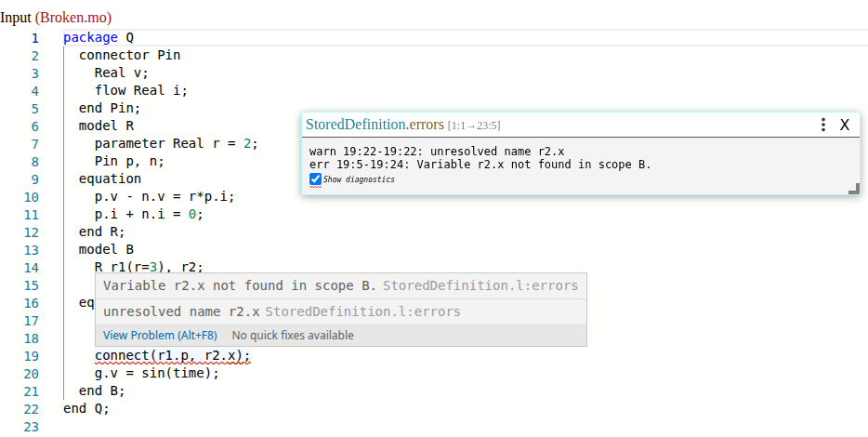868x437 pixels.
Task: Click the err 19:5-19:24 diagnostic line
Action: point(480,165)
